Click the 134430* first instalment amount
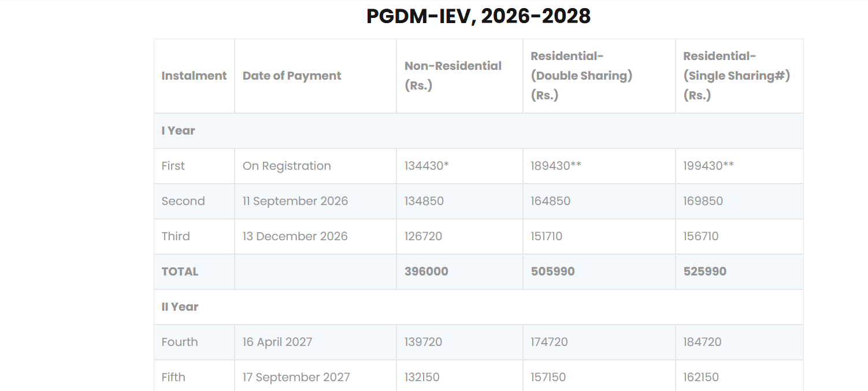Screen dimensions: 868x391 point(426,166)
